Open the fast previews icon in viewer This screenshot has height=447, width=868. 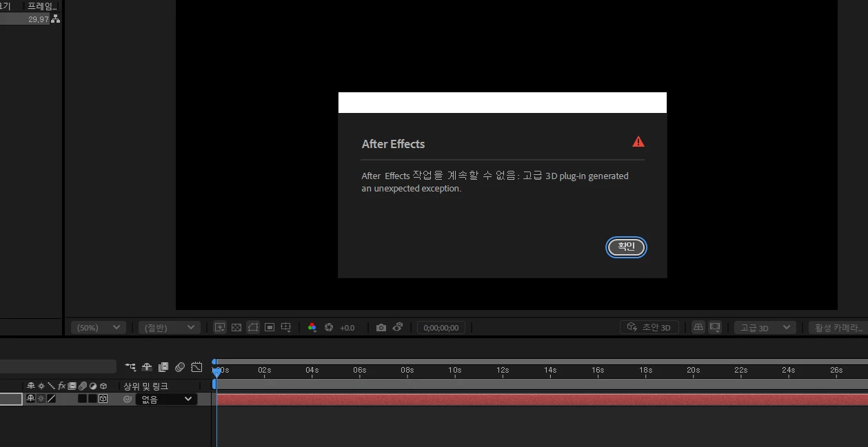tap(220, 328)
